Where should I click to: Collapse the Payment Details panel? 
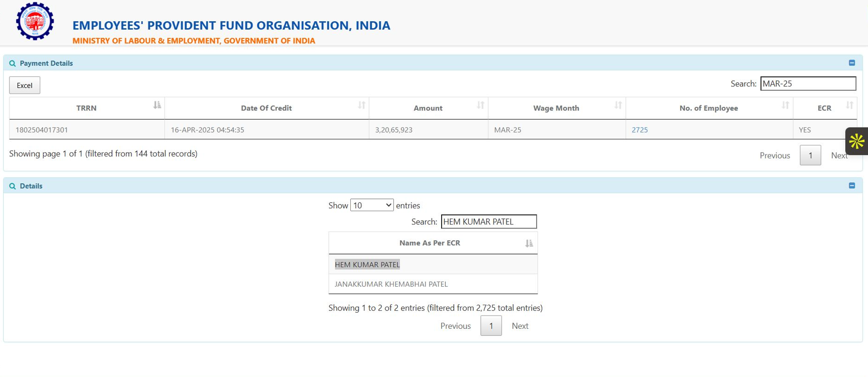(x=851, y=63)
